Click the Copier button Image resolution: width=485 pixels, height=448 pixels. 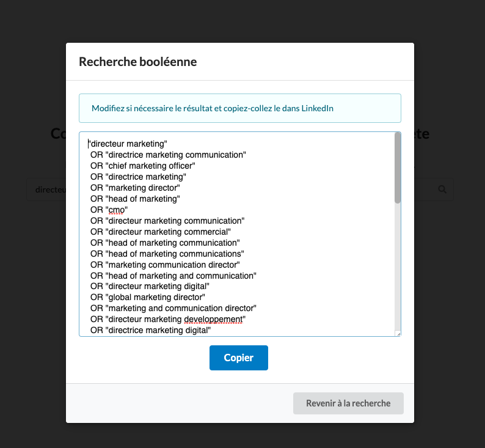pyautogui.click(x=238, y=358)
